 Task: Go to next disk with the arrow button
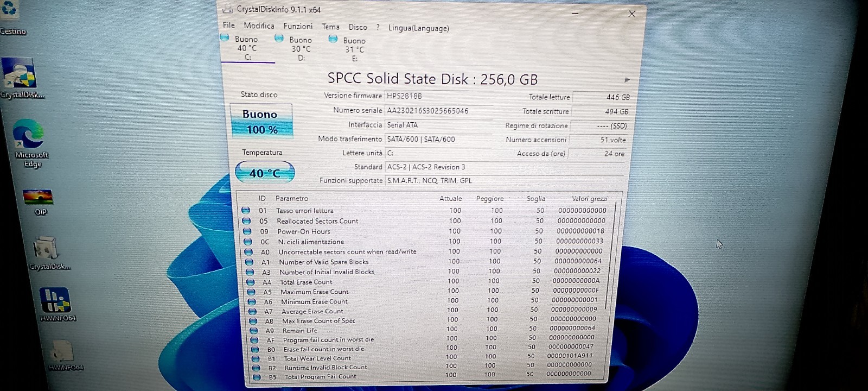pyautogui.click(x=627, y=80)
